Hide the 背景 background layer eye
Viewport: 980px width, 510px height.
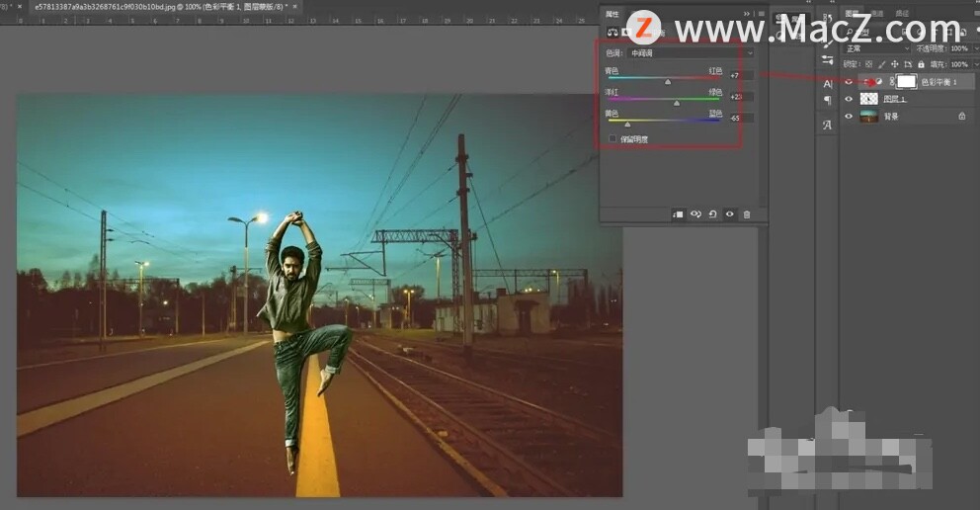(849, 117)
